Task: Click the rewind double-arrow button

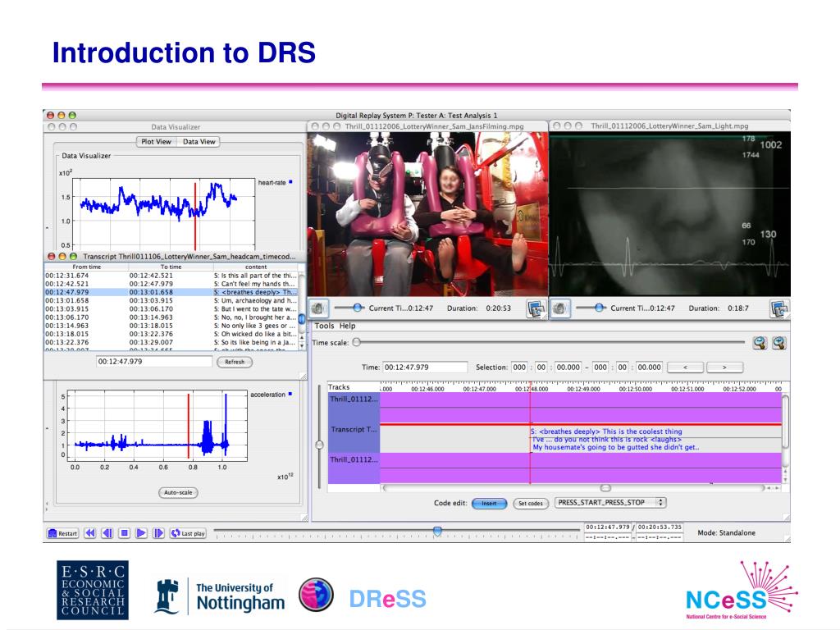Action: [90, 533]
